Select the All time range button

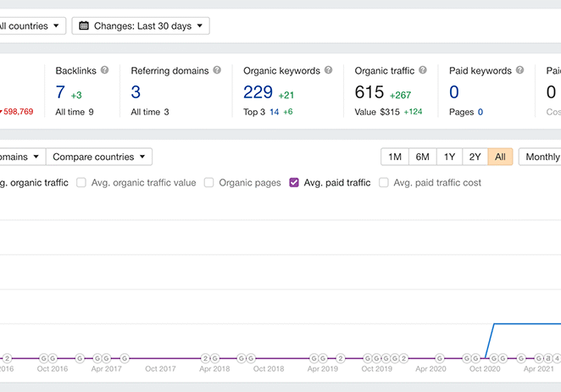pos(500,157)
